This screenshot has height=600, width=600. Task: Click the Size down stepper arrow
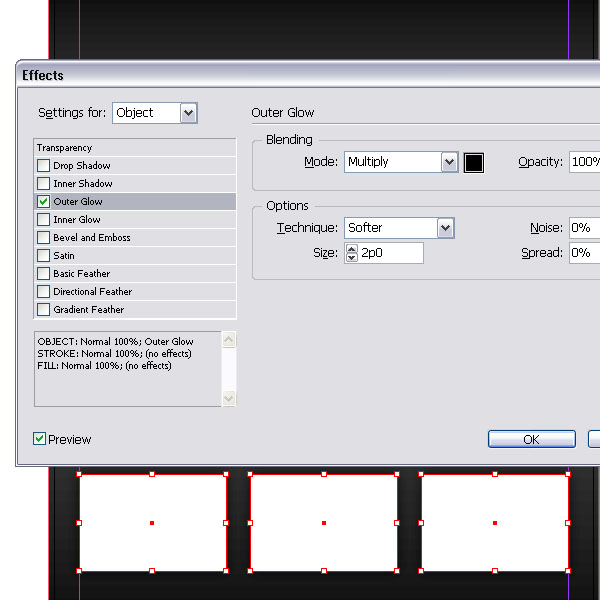[x=352, y=258]
